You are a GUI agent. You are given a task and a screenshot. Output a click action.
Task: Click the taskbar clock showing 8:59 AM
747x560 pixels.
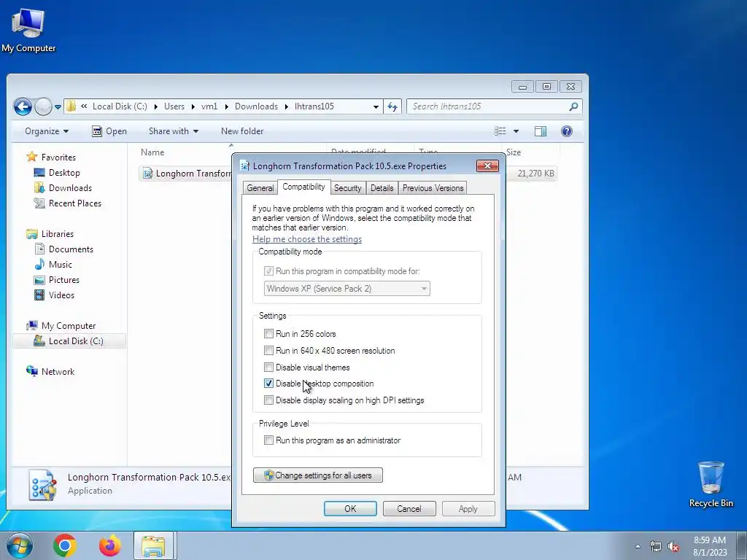coord(710,546)
